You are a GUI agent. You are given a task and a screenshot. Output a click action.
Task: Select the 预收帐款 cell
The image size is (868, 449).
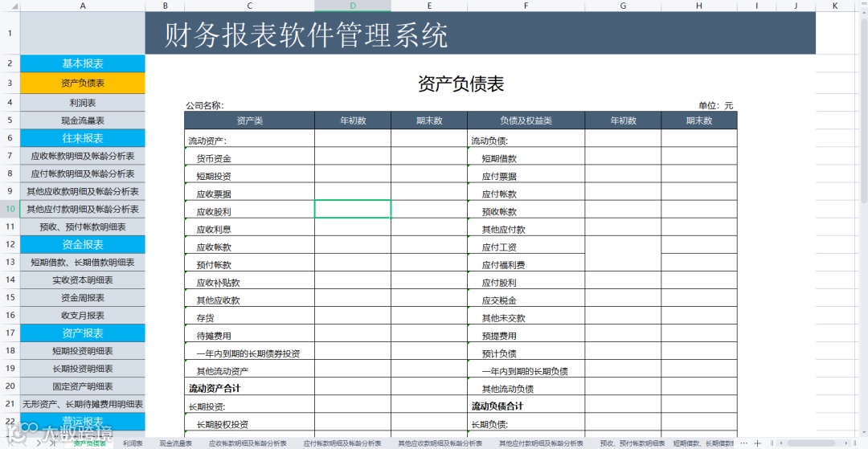click(526, 210)
